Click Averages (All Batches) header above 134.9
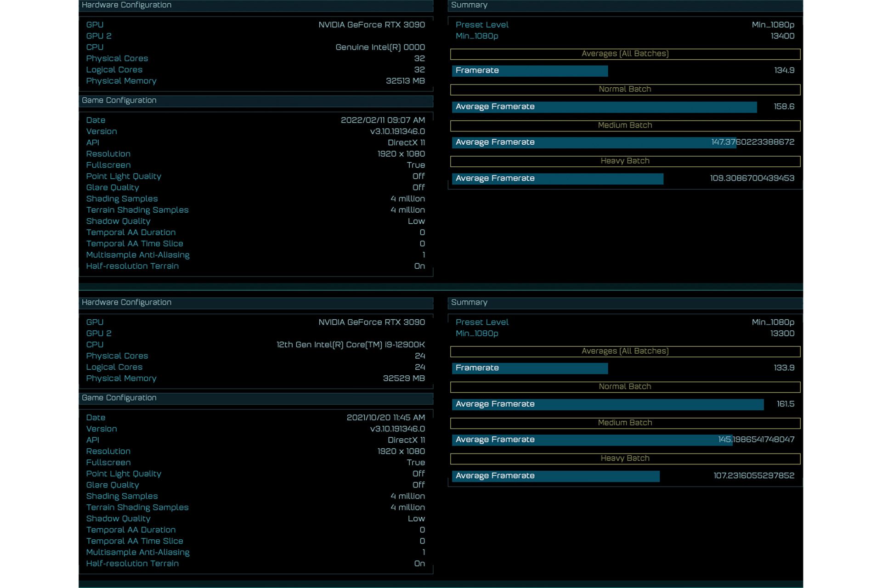The height and width of the screenshot is (588, 882). [625, 54]
